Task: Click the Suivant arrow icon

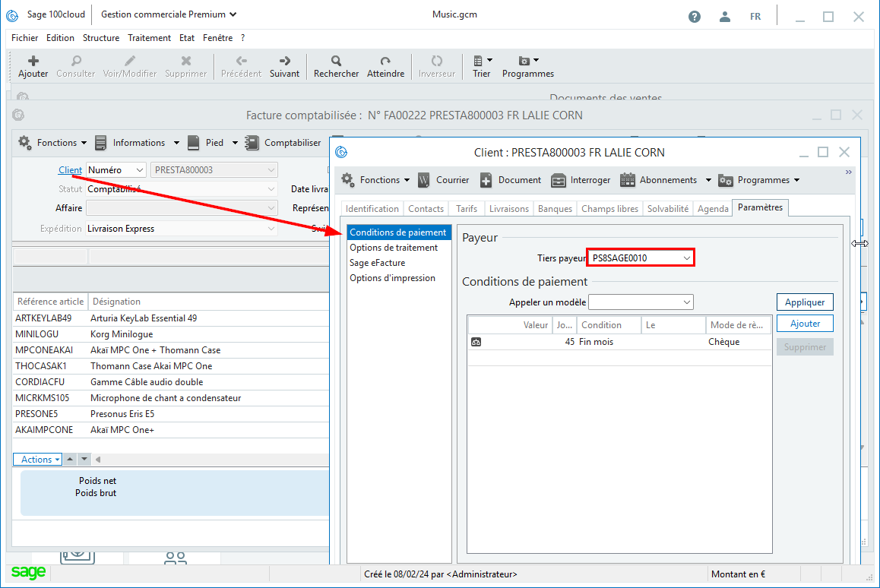Action: coord(284,62)
